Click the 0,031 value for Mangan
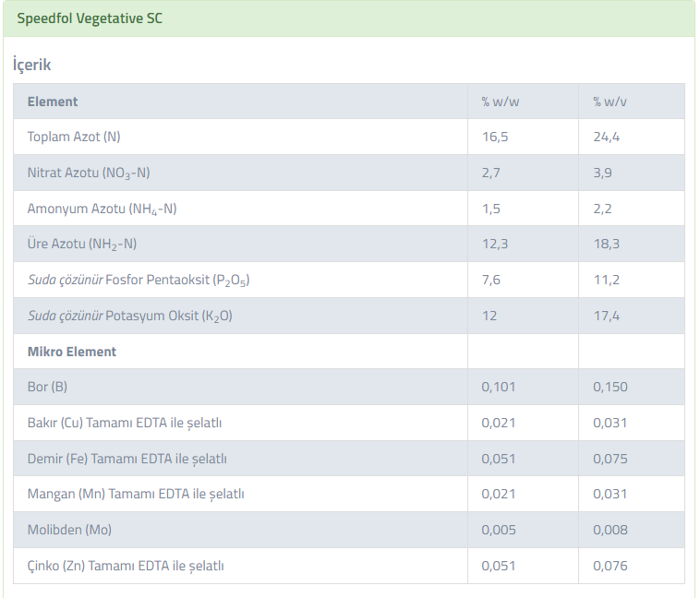Screen dimensions: 700x598 (609, 494)
